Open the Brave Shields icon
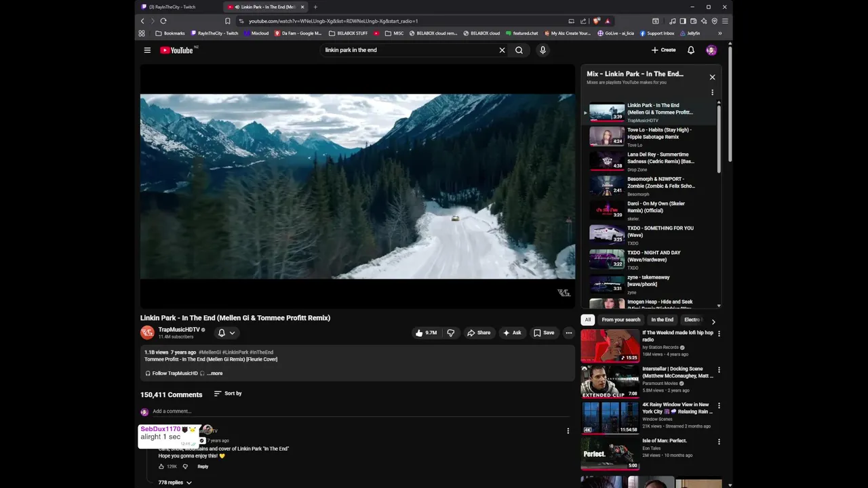The image size is (868, 488). (596, 21)
